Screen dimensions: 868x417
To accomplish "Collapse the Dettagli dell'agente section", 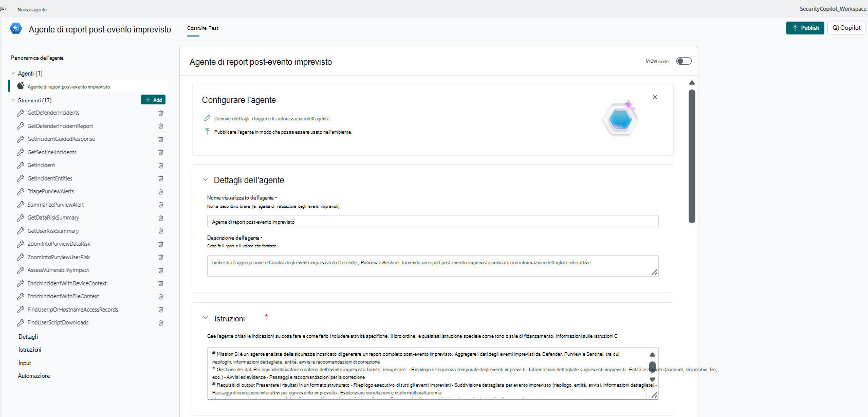I will [206, 180].
